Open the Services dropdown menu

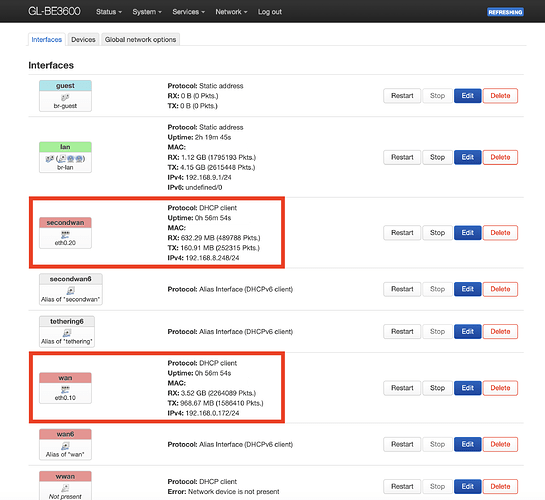(x=188, y=12)
